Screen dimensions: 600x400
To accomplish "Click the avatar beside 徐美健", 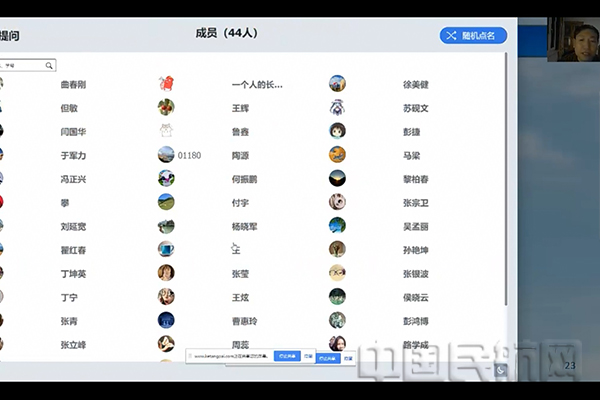I will click(338, 84).
